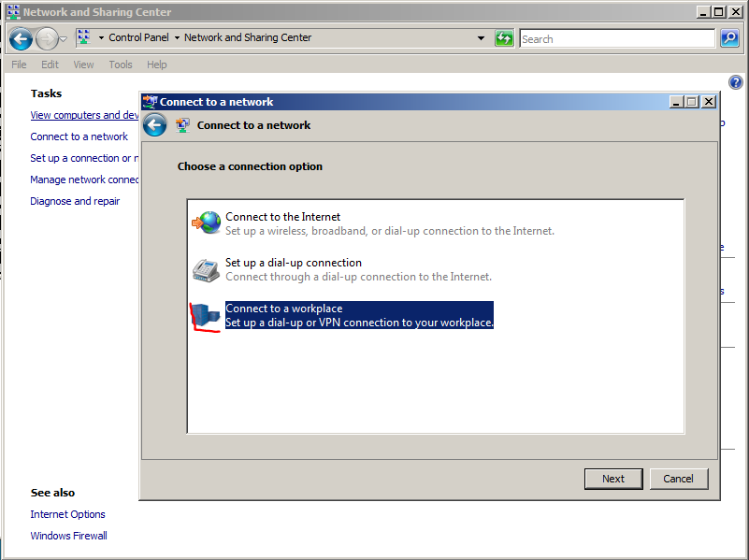
Task: Expand the arrow before Network and Sharing Center breadcrumb
Action: [x=177, y=37]
